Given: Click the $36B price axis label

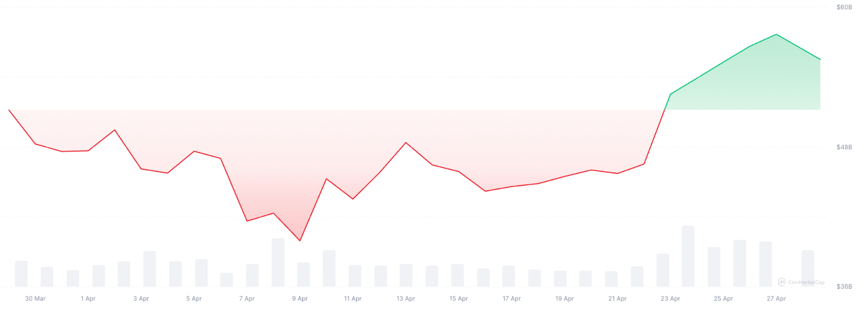Looking at the screenshot, I should point(844,287).
